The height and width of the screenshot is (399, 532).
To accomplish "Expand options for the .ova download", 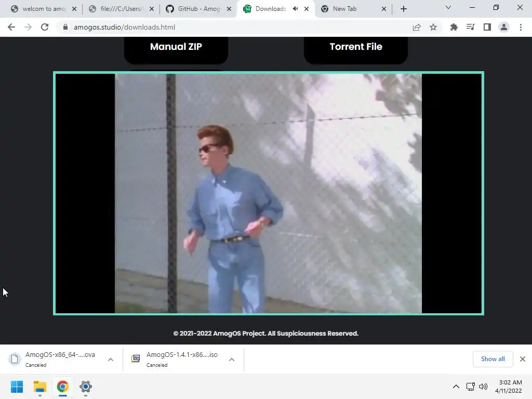I will 111,360.
